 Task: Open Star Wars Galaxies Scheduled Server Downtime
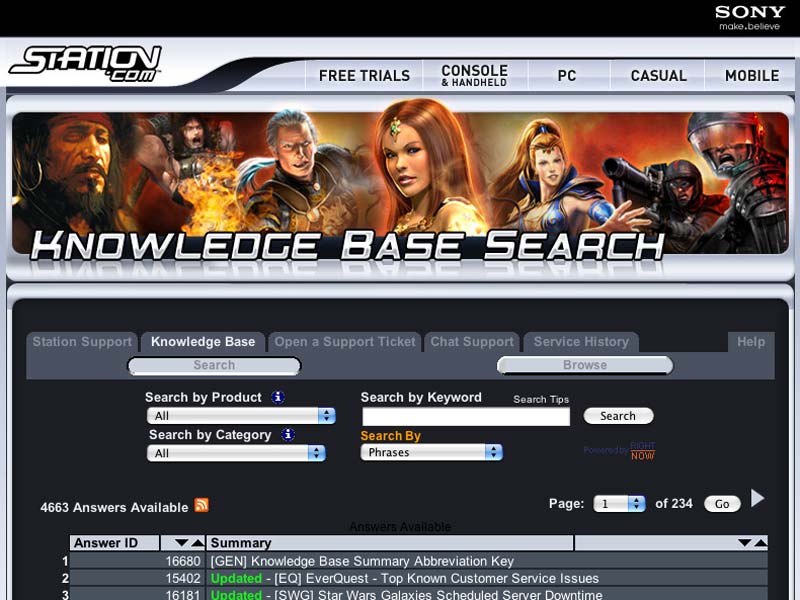[406, 594]
